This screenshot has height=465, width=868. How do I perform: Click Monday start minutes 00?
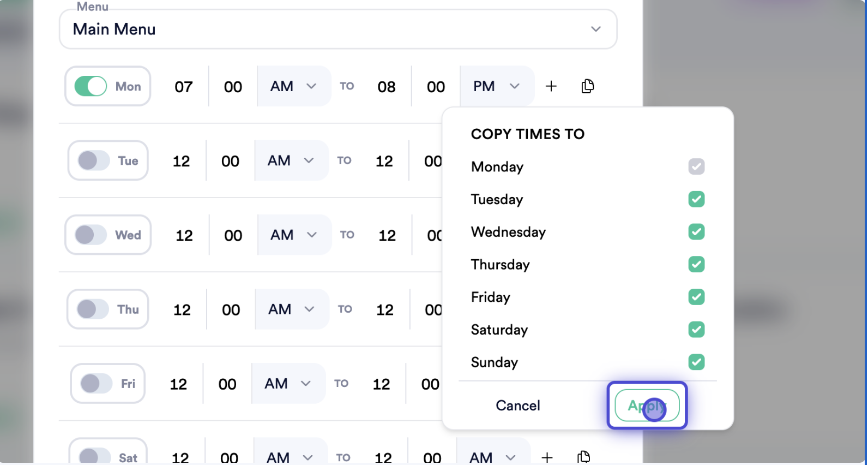click(233, 87)
